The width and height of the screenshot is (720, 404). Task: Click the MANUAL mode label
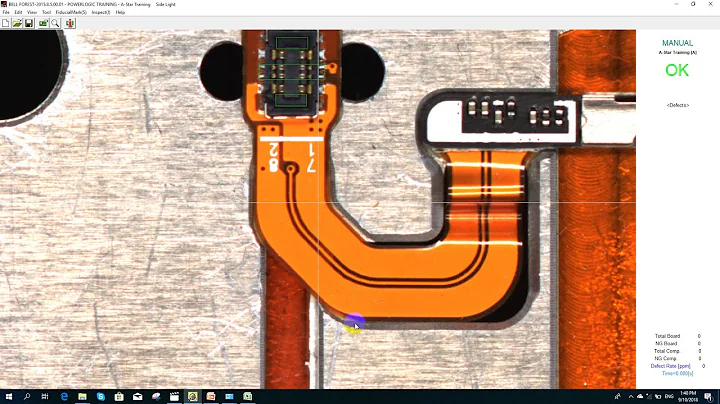click(x=677, y=43)
